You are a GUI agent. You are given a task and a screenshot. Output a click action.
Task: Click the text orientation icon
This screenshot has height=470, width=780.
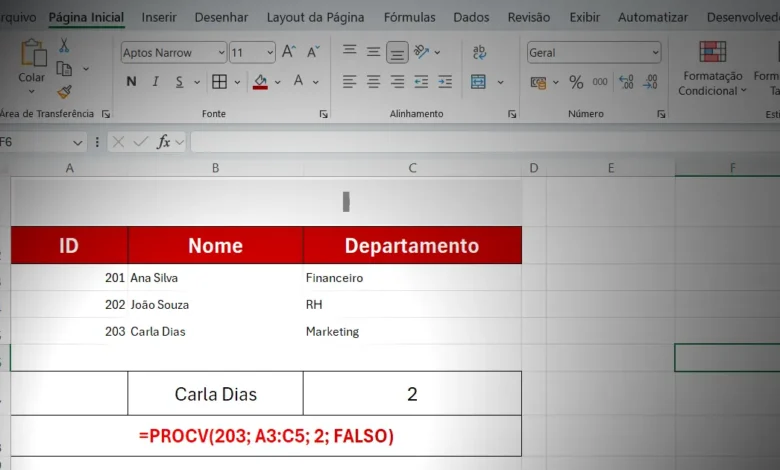click(422, 52)
